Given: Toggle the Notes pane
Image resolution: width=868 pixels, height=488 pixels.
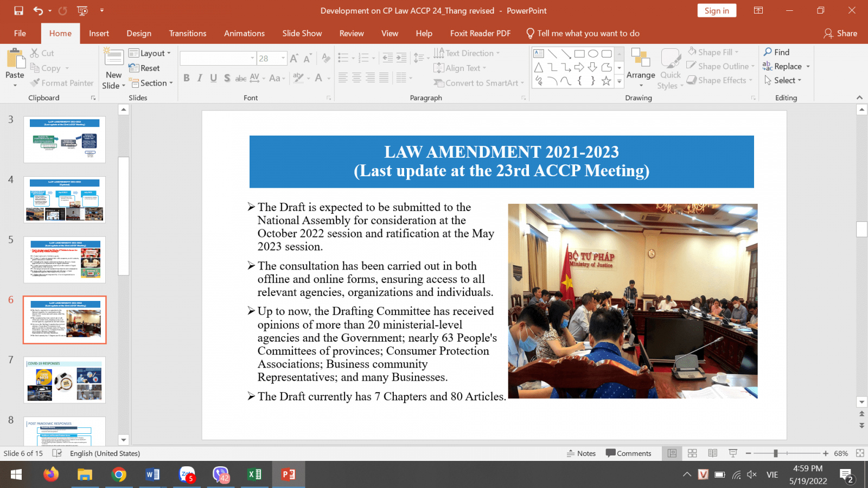Looking at the screenshot, I should (581, 453).
